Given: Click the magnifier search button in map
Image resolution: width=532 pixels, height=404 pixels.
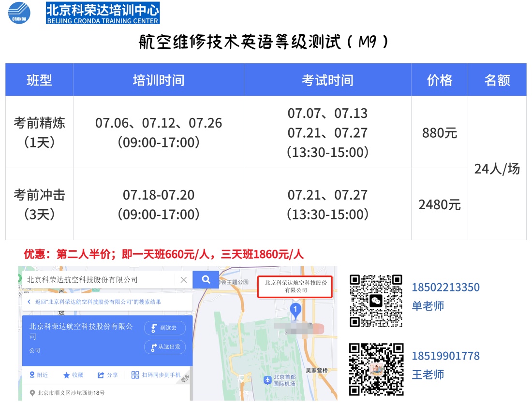Looking at the screenshot, I should click(x=206, y=280).
